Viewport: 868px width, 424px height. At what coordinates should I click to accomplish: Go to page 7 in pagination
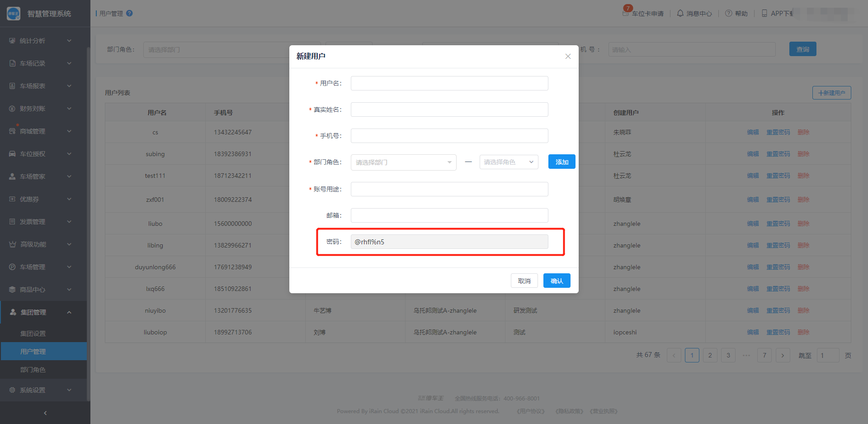point(764,355)
